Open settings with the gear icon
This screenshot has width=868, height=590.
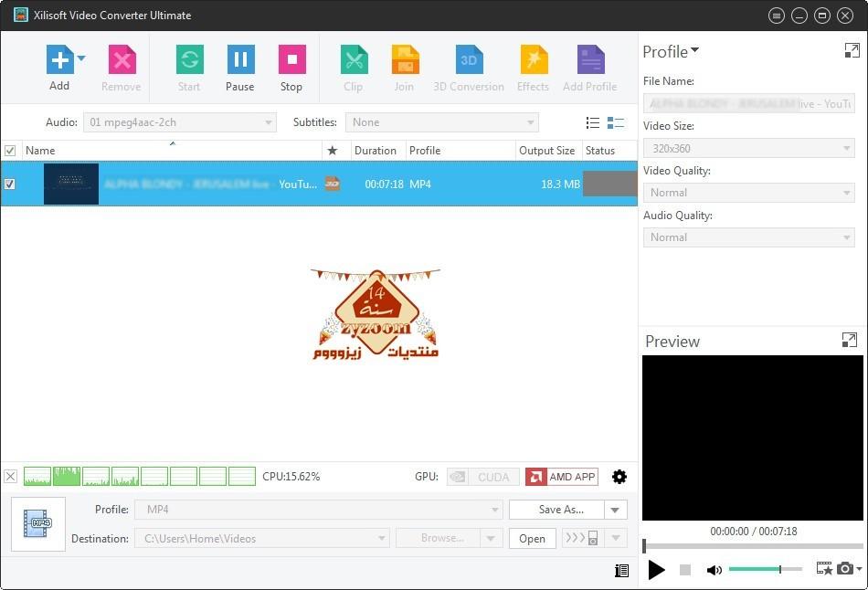(619, 477)
